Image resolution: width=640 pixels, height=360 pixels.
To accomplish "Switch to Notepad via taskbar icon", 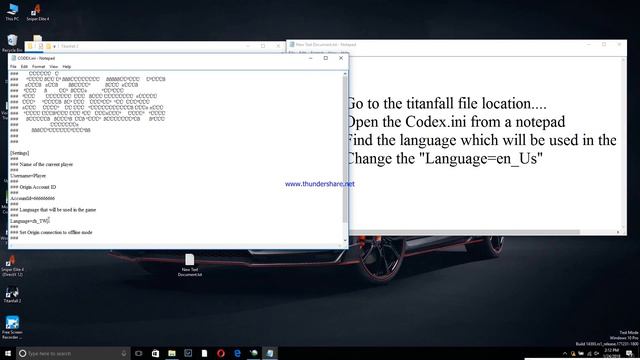I will 270,353.
